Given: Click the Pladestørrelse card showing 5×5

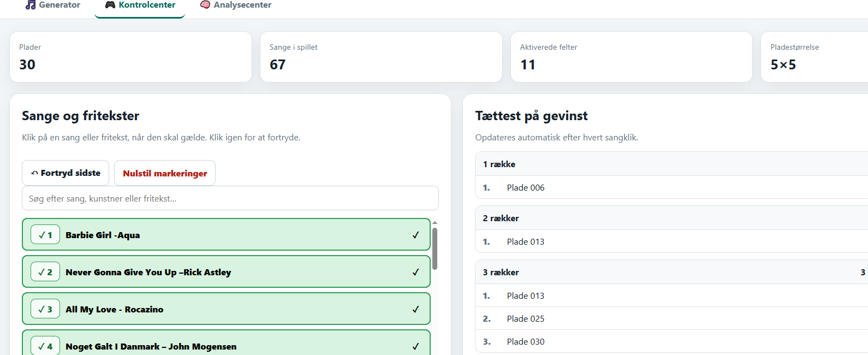Looking at the screenshot, I should [815, 57].
